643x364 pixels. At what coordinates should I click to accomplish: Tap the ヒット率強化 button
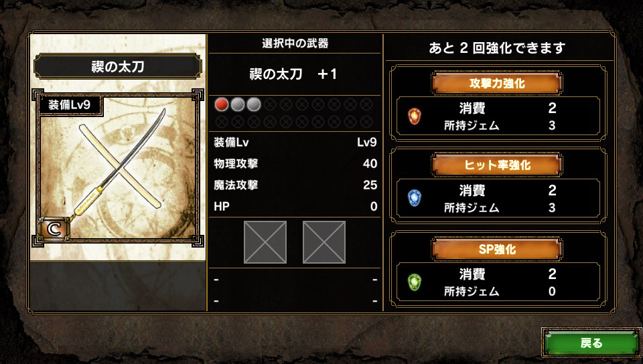pos(497,165)
